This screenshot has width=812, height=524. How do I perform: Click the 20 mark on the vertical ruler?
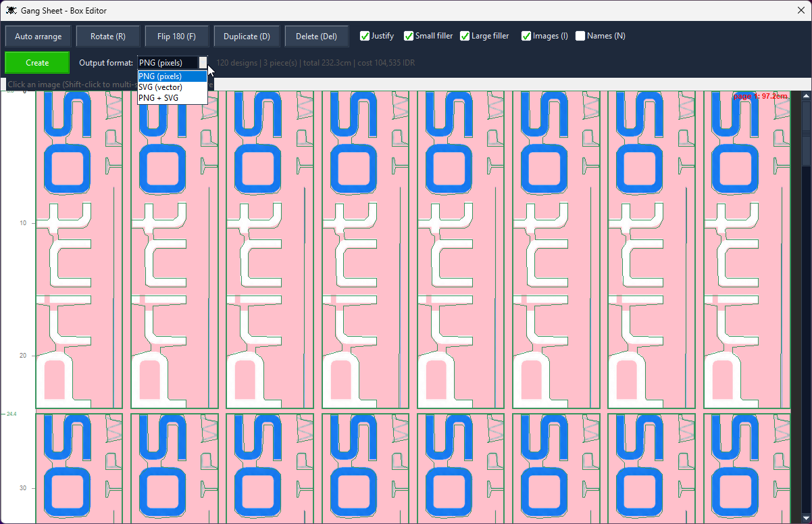coord(24,356)
